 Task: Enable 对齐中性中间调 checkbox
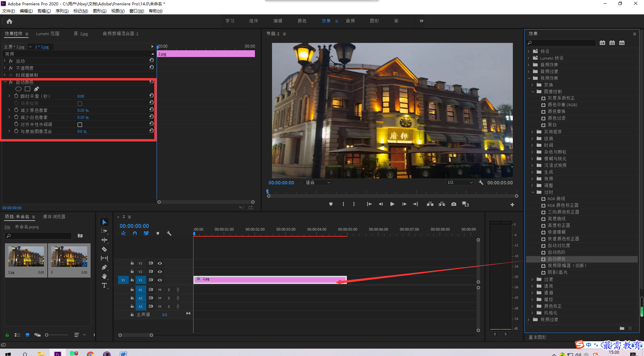click(x=80, y=125)
